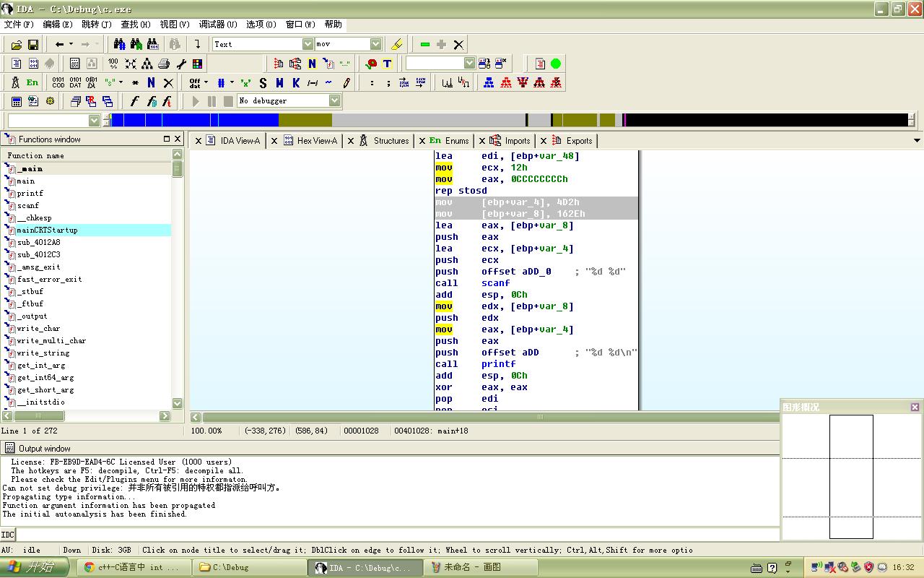Click the green En enums icon
This screenshot has width=924, height=578.
click(x=32, y=82)
